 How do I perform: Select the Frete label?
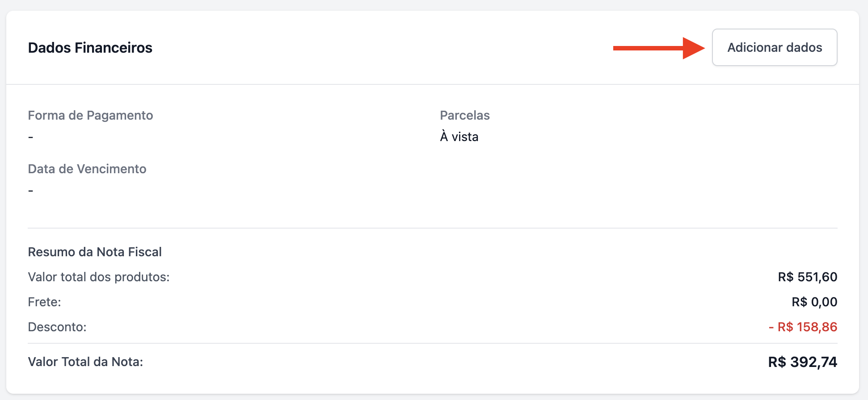[44, 302]
